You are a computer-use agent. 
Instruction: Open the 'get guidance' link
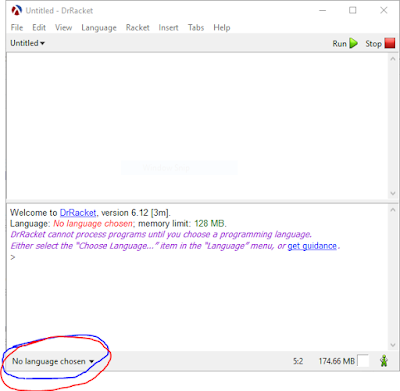[x=312, y=246]
